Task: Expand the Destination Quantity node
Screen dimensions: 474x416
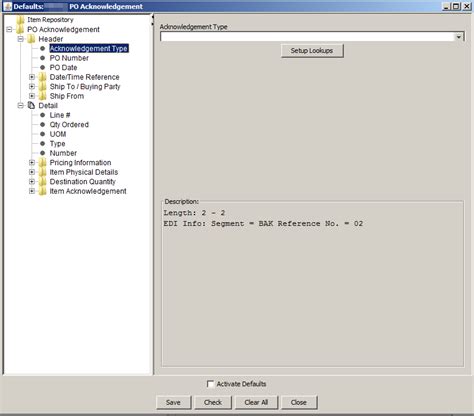Action: point(32,182)
